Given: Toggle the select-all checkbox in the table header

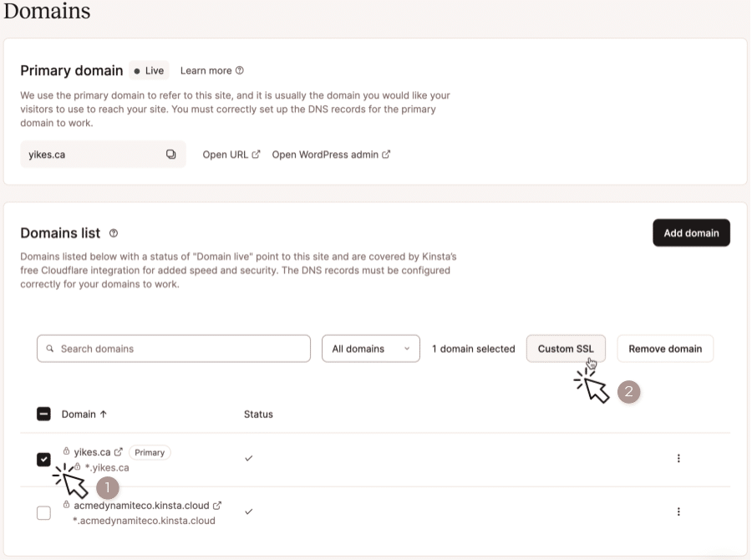Looking at the screenshot, I should [43, 414].
